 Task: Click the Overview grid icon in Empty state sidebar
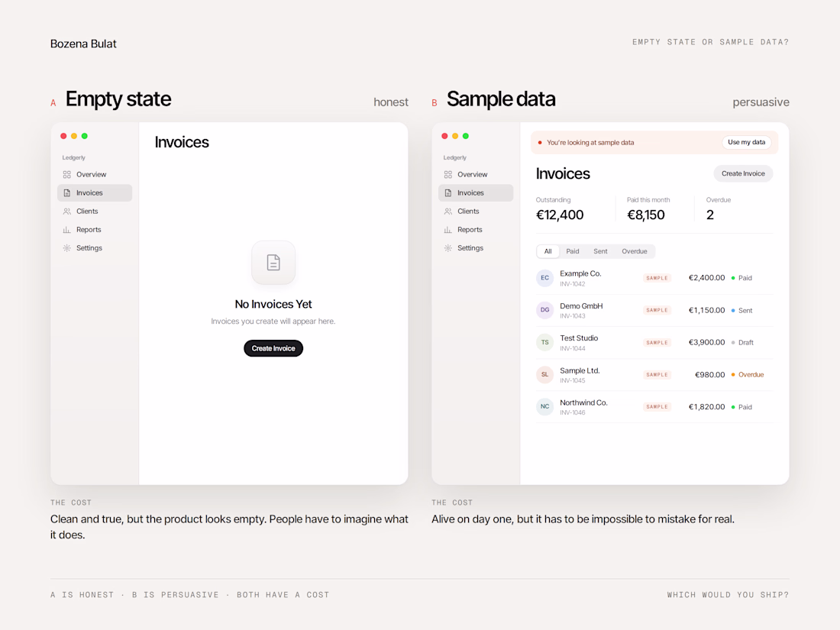click(67, 175)
